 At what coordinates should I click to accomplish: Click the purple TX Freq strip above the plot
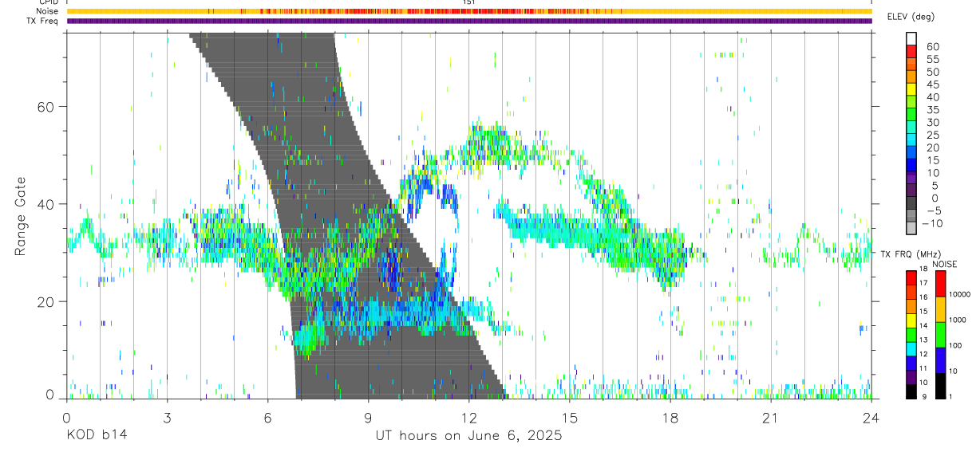click(469, 21)
